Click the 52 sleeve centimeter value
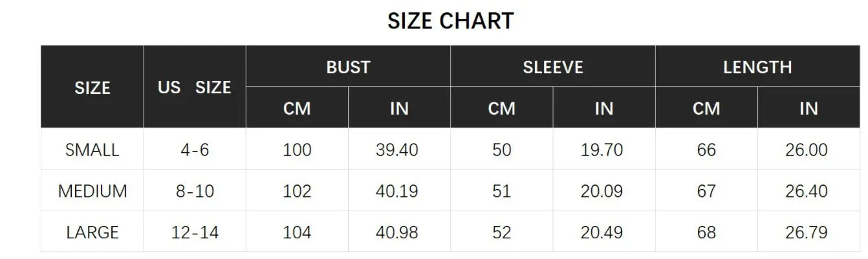The image size is (868, 259). [x=501, y=232]
